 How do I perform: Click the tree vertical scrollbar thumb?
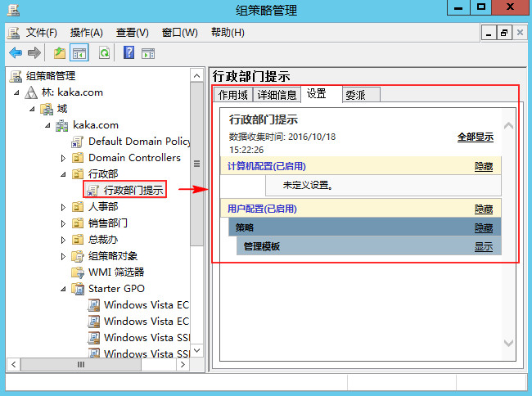(x=196, y=164)
